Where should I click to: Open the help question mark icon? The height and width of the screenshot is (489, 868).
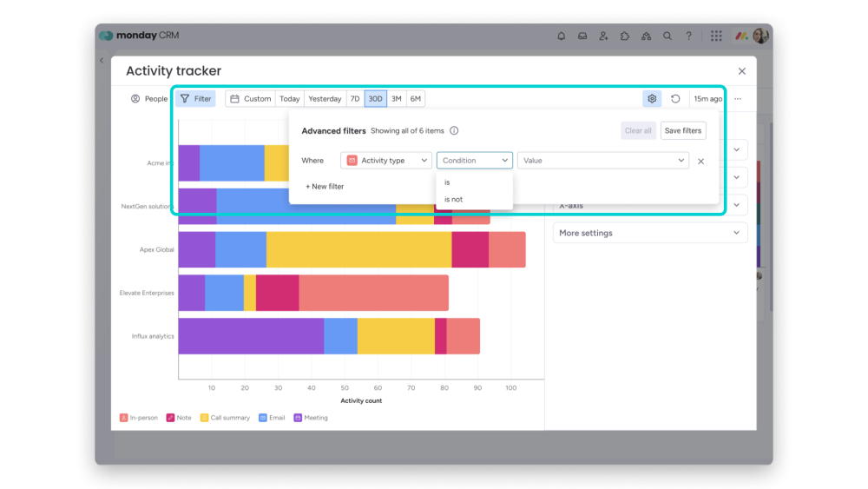coord(688,36)
